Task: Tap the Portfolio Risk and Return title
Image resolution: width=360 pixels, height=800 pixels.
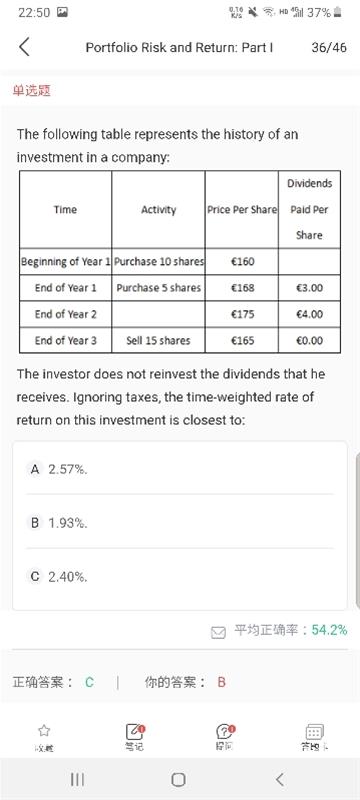Action: pos(179,47)
